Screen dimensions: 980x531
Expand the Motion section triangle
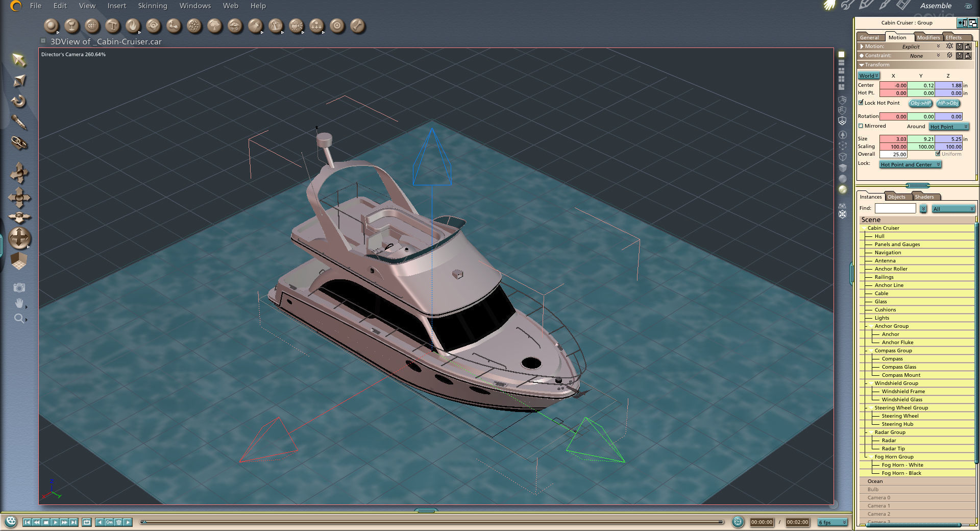[x=862, y=46]
